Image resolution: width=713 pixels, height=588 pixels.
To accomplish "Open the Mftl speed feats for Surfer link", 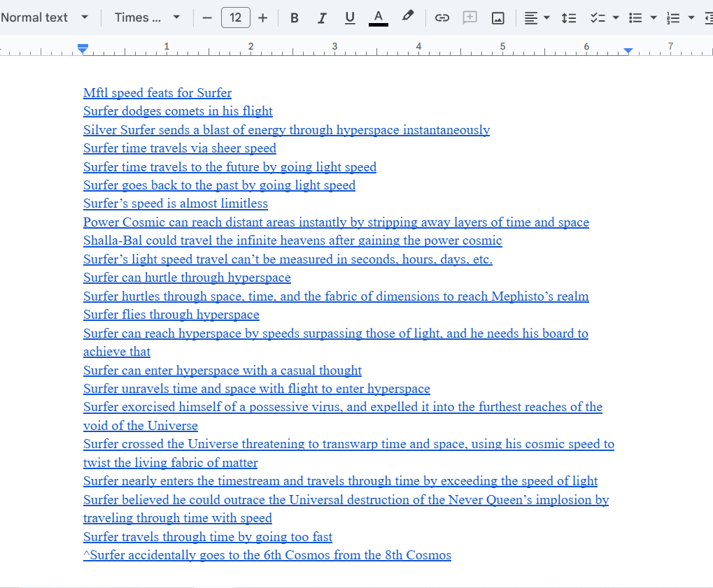I will tap(157, 93).
